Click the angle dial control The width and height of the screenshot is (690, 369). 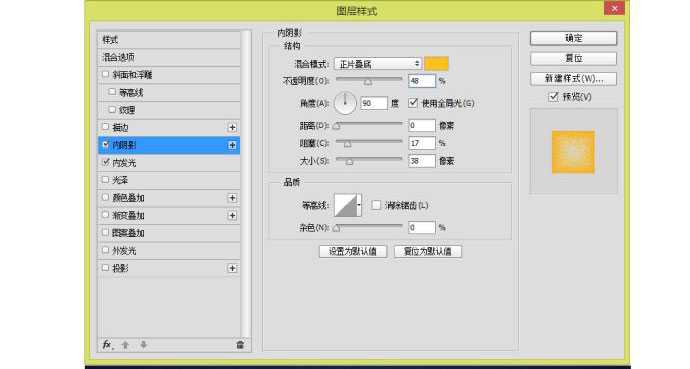click(345, 103)
